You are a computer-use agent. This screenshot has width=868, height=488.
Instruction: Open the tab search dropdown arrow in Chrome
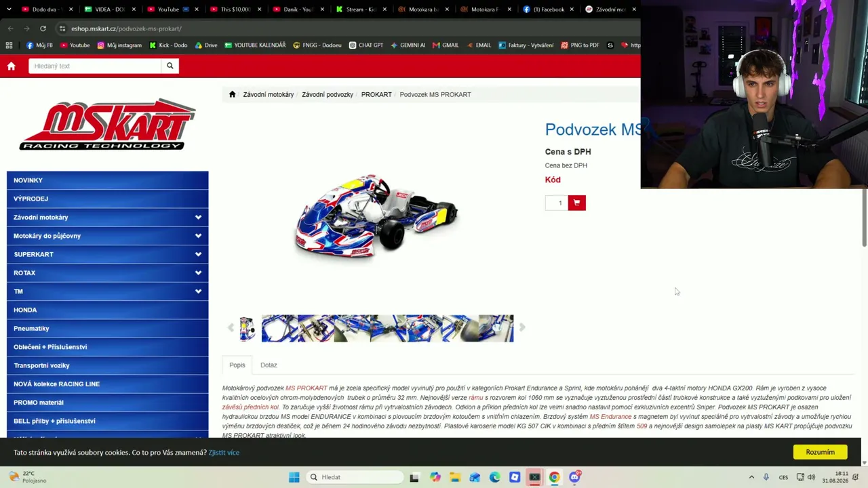coord(9,9)
